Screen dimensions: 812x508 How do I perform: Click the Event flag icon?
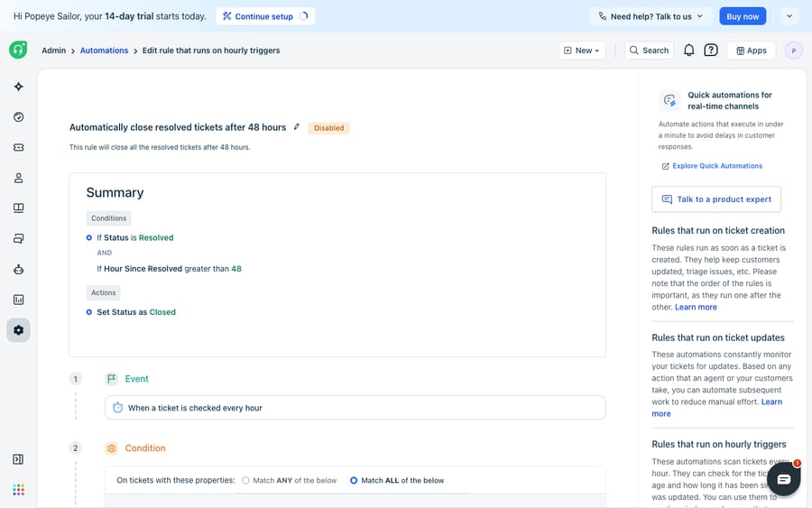point(112,379)
